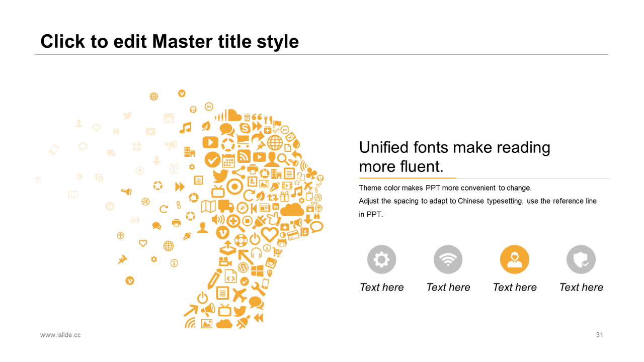The image size is (644, 362).
Task: Select the headphones icon
Action: click(x=256, y=253)
